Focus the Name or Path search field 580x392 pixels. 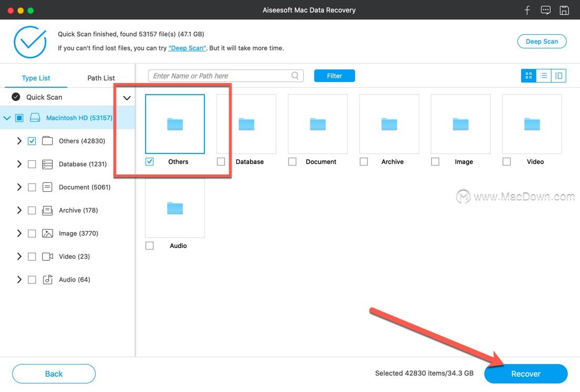pyautogui.click(x=225, y=76)
